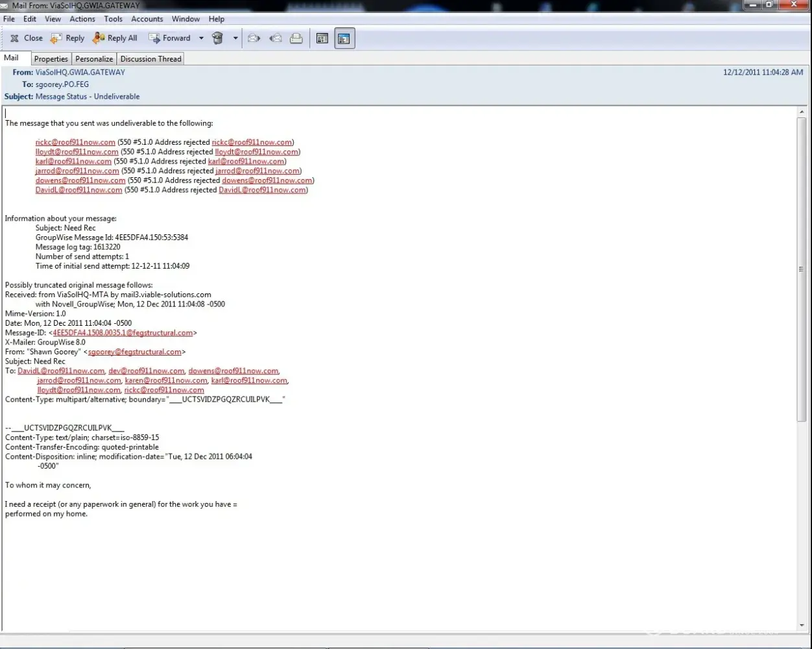This screenshot has height=649, width=812.
Task: Switch to the Personalize tab
Action: tap(94, 59)
